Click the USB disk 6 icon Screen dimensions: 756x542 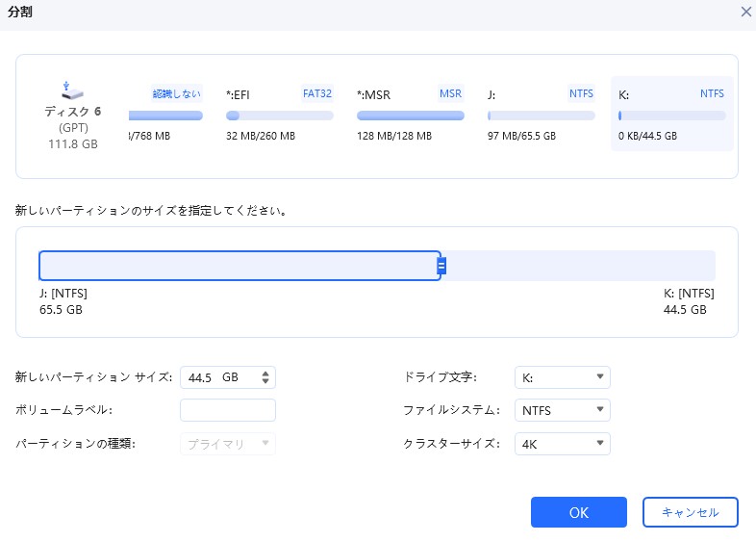click(71, 90)
